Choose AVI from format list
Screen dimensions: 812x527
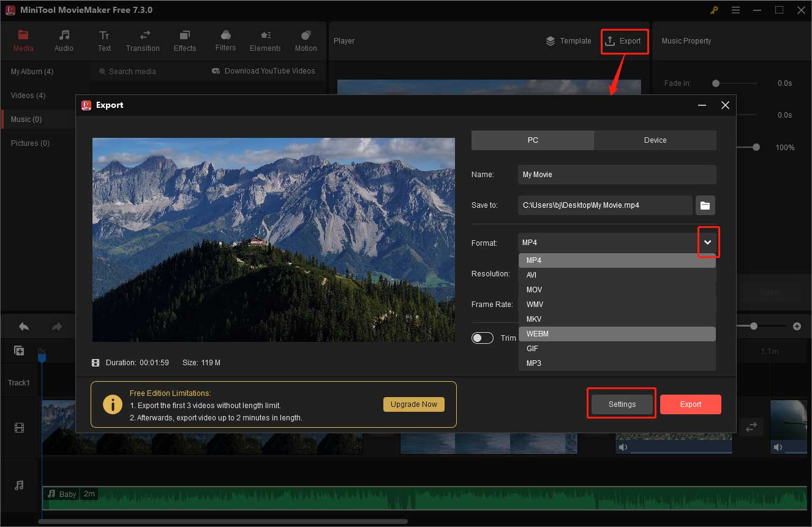click(617, 275)
